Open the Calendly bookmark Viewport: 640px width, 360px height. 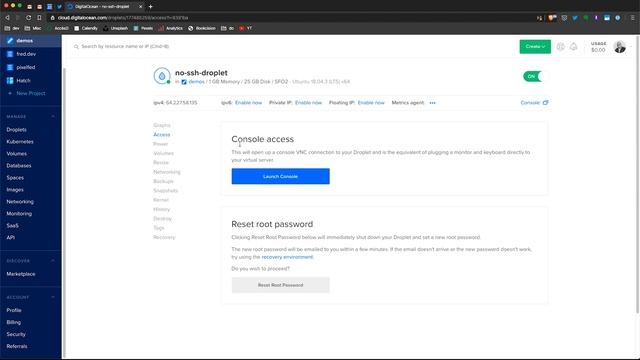[x=86, y=28]
